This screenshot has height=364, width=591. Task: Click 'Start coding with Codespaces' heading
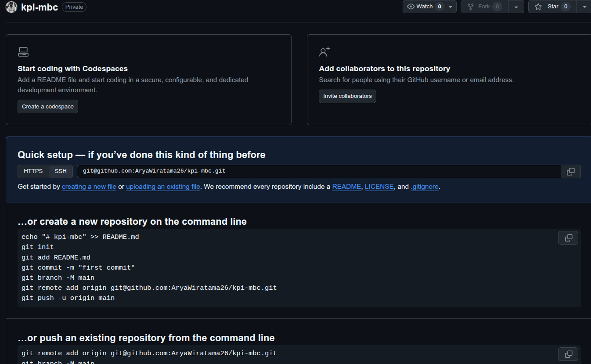tap(72, 68)
